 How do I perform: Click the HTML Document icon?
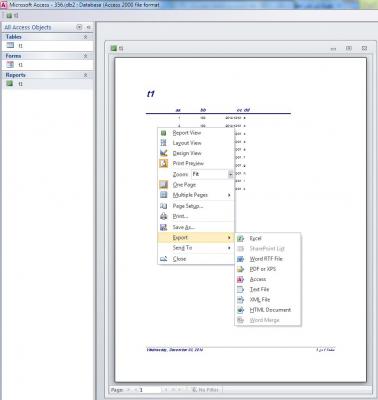pyautogui.click(x=240, y=310)
